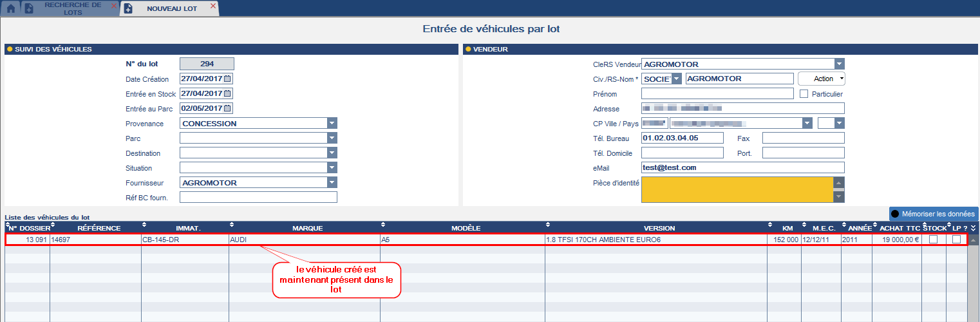Sort by VERSION column header
The width and height of the screenshot is (980, 322).
tap(655, 228)
